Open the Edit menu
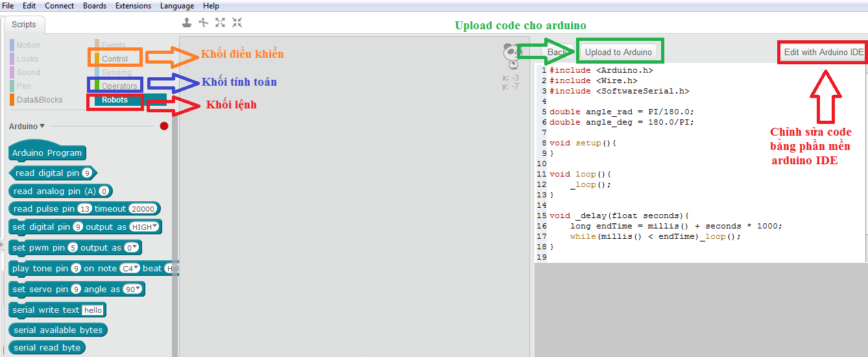 pyautogui.click(x=29, y=6)
